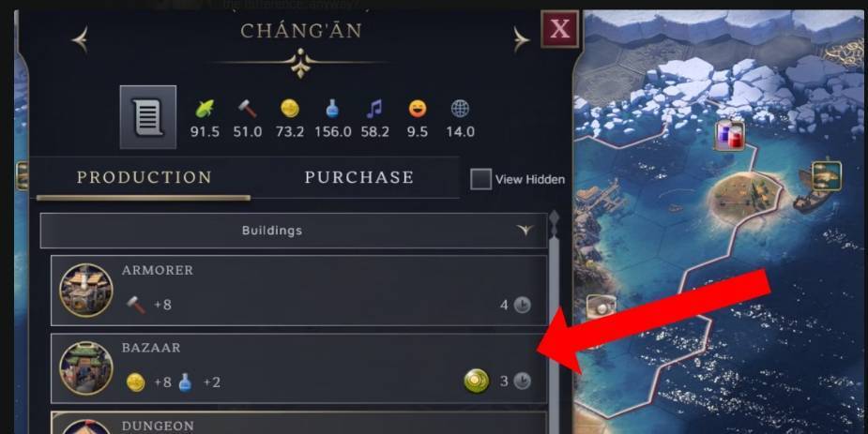Select the production hammer yield icon
This screenshot has height=434, width=868.
pyautogui.click(x=248, y=109)
